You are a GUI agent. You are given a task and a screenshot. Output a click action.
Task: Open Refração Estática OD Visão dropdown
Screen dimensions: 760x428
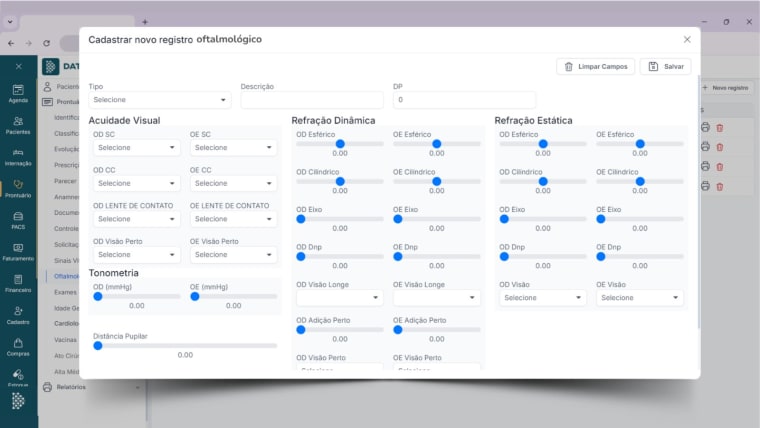click(542, 298)
